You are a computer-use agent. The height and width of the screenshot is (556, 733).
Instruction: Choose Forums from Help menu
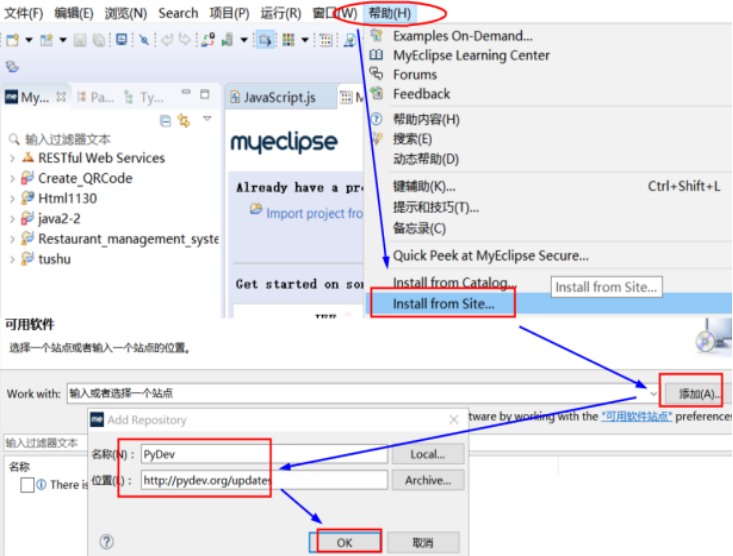point(415,74)
